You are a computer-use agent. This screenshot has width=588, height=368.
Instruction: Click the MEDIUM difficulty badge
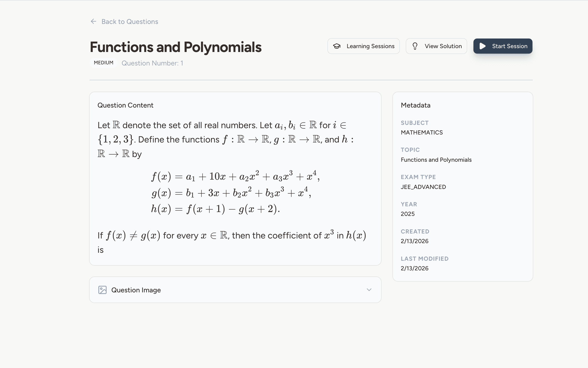pos(103,63)
